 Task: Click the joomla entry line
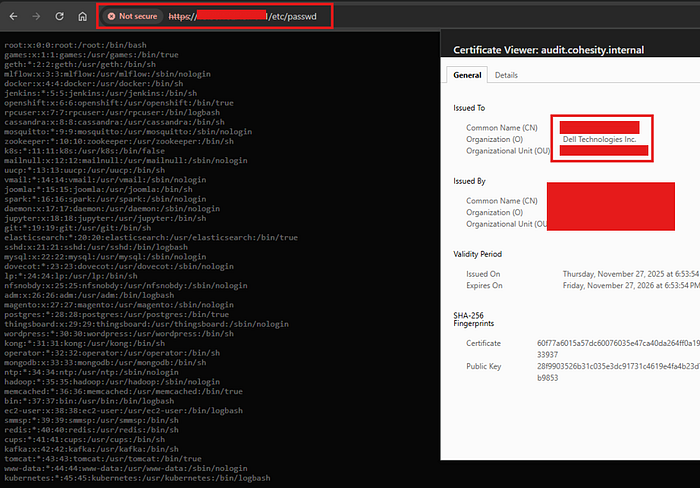click(x=98, y=189)
